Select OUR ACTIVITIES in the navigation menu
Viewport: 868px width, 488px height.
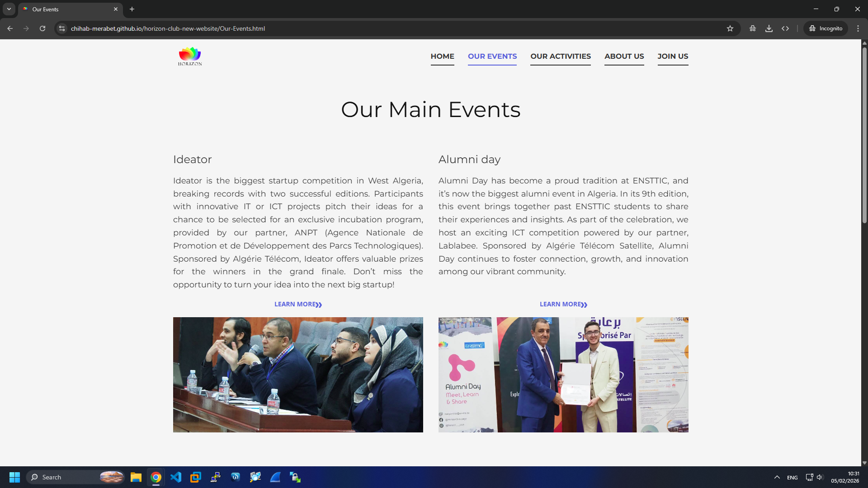pos(560,56)
